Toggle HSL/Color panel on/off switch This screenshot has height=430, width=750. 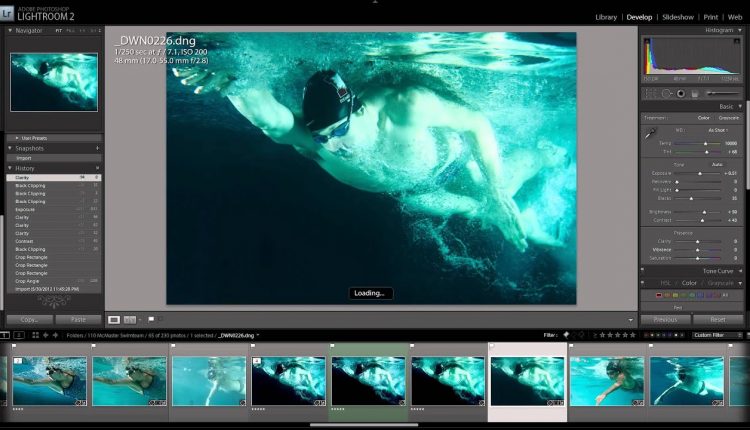click(x=642, y=283)
